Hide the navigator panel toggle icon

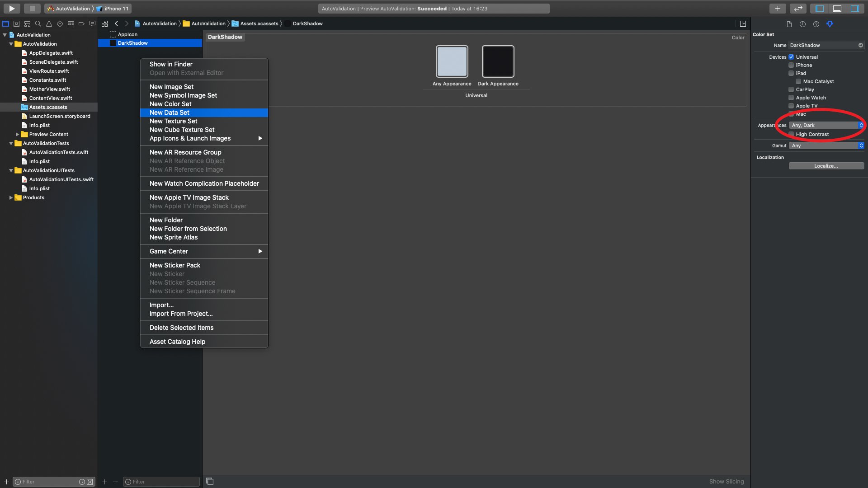(x=820, y=8)
